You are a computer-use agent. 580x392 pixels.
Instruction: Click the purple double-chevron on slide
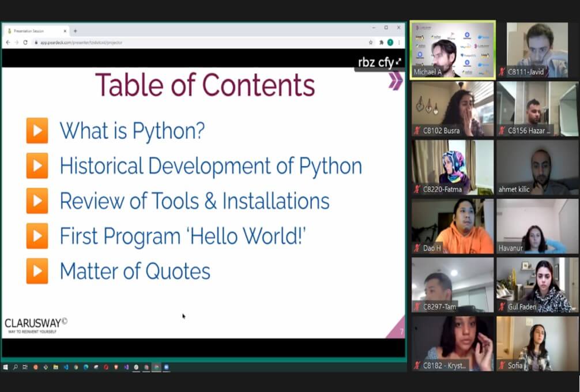click(395, 81)
